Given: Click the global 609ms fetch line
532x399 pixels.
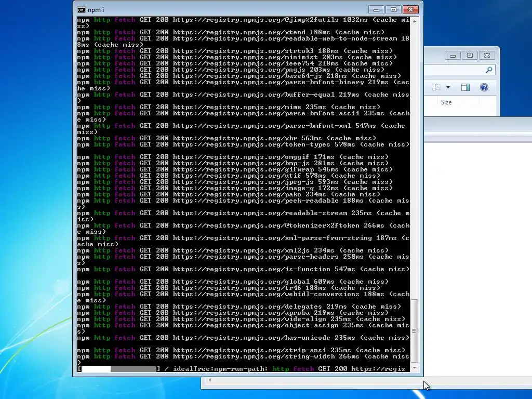Looking at the screenshot, I should (233, 282).
